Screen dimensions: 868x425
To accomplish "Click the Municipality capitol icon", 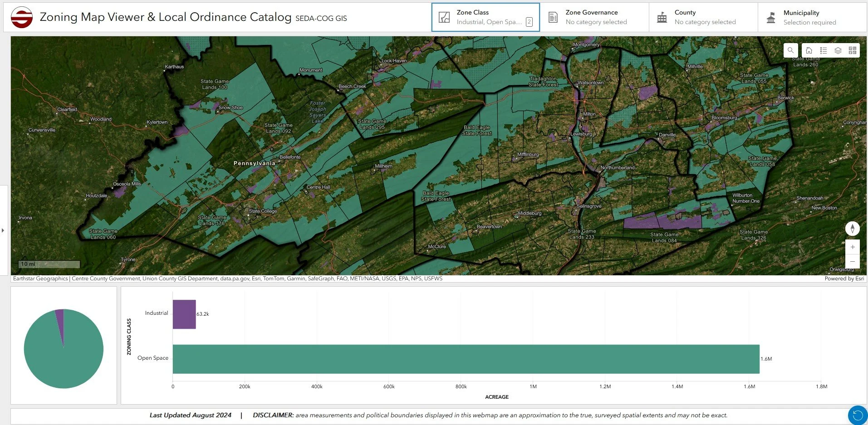I will [x=771, y=18].
